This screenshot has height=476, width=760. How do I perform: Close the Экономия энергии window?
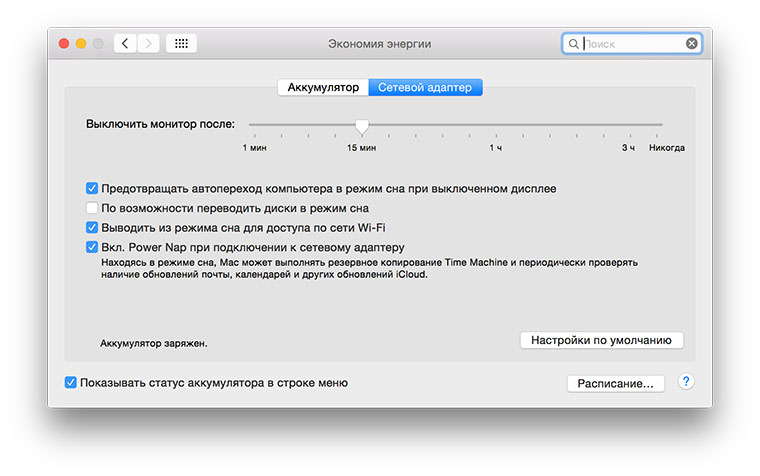64,44
